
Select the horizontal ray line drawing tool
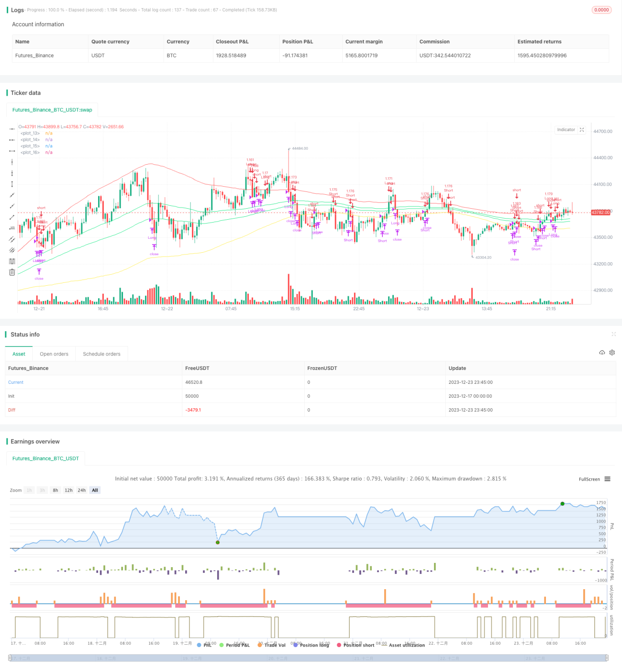coord(12,140)
